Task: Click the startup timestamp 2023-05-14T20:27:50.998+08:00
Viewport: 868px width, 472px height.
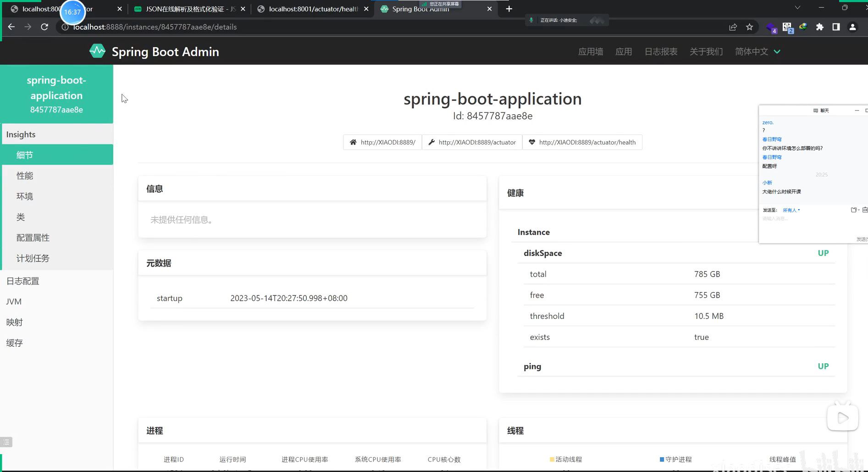Action: pyautogui.click(x=289, y=298)
